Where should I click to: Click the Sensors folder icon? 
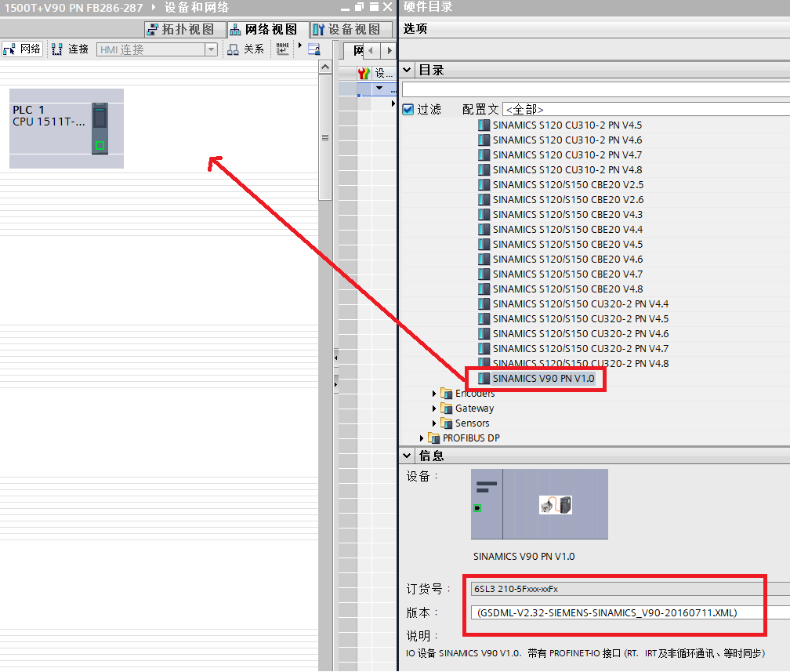447,423
